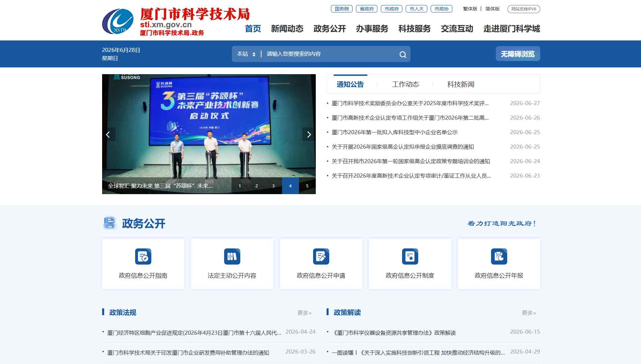Open 厦门经济特区细胞产业促进规定 article
Screen dimensions: 641x364
pyautogui.click(x=194, y=333)
